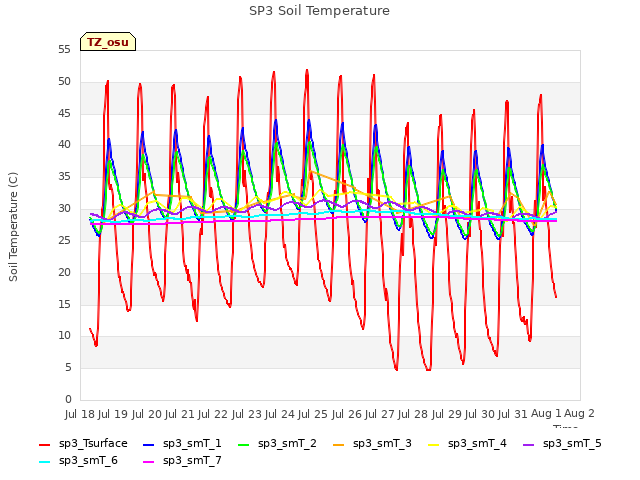Viewport: 640px width, 480px height.
Task: Click the Jul 31 x-axis date label
Action: coord(513,414)
